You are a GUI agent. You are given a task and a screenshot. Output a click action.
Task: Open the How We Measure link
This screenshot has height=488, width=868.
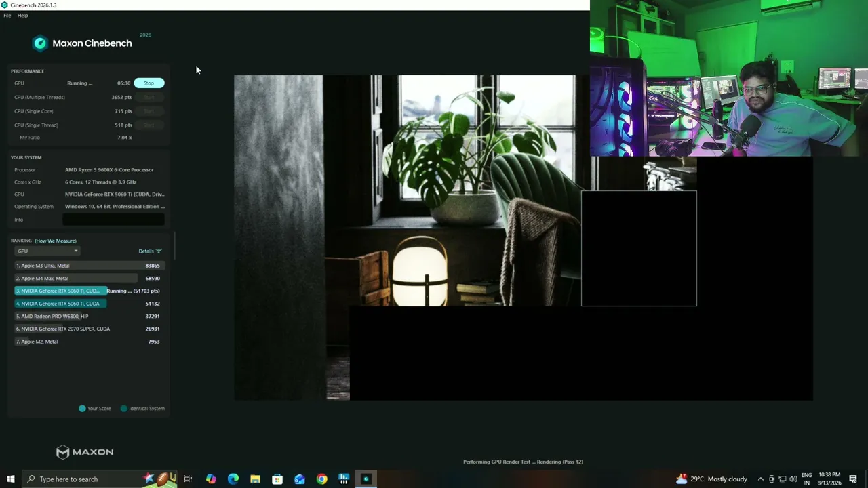pyautogui.click(x=56, y=241)
